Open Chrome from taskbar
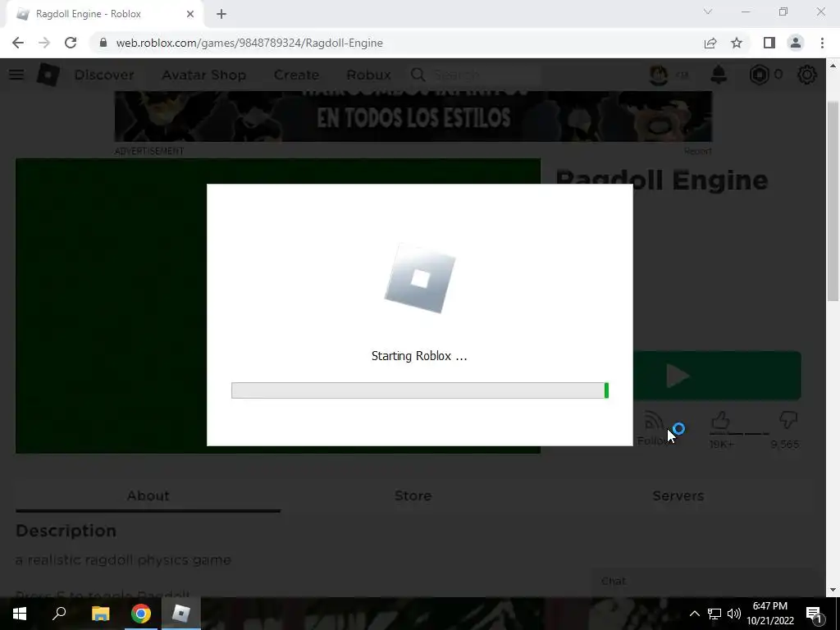Viewport: 840px width, 630px height. coord(141,614)
